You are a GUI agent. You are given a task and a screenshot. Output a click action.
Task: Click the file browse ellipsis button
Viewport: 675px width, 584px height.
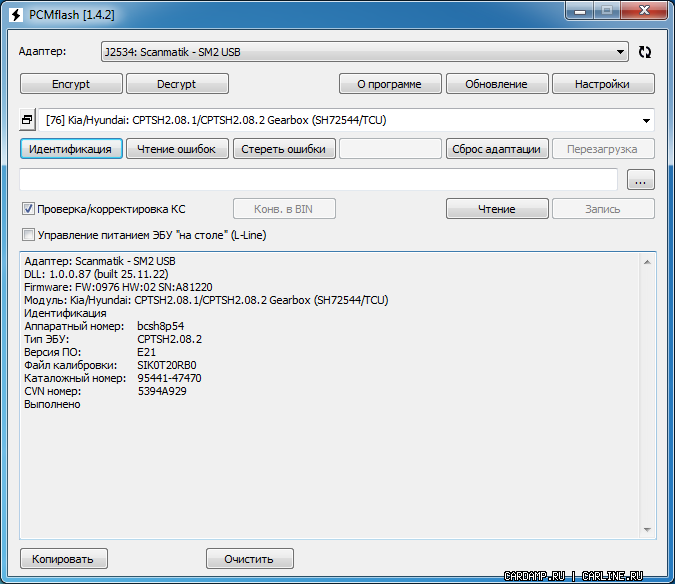(x=641, y=179)
